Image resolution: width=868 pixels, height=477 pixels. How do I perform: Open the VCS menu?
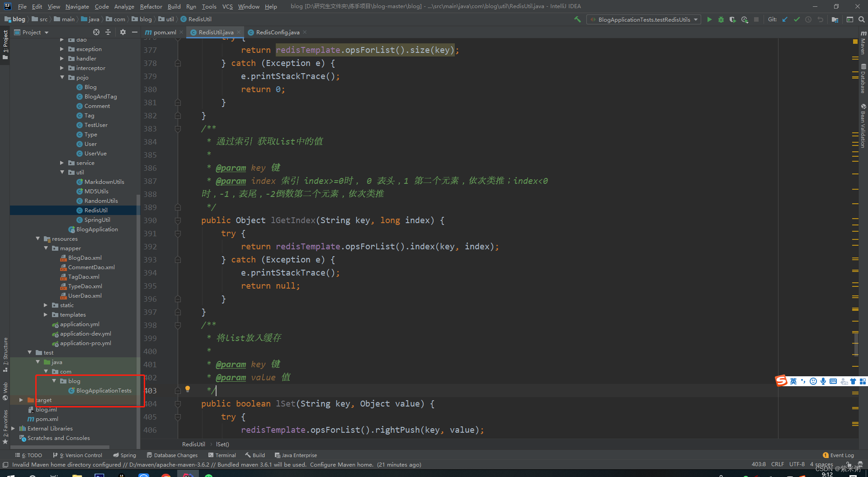[227, 6]
